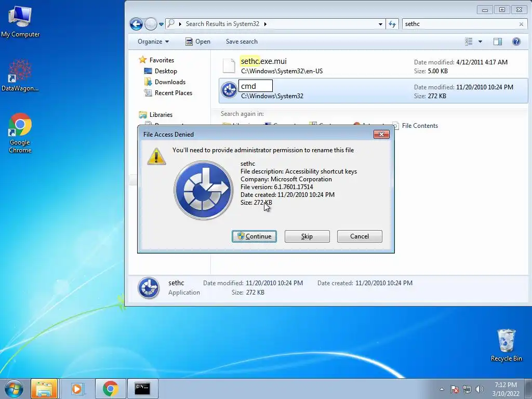The image size is (532, 399).
Task: Click the Action Center flag tray icon
Action: [454, 389]
